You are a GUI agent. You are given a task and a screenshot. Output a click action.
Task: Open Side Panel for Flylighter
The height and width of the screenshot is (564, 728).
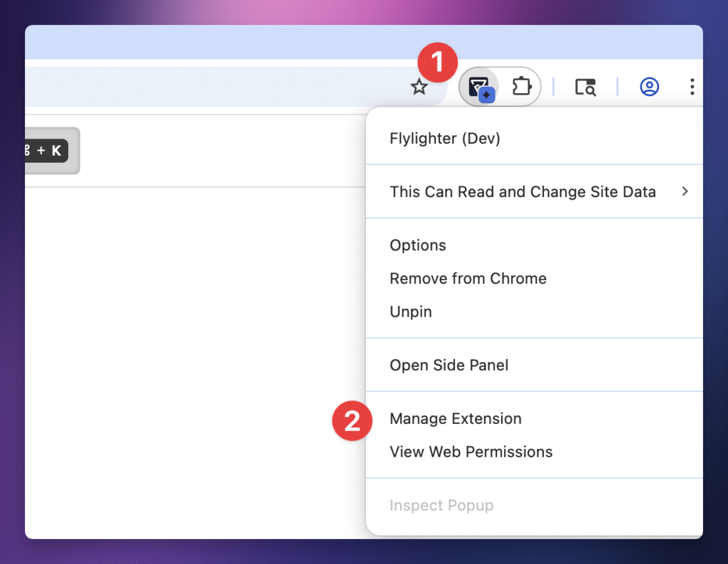pos(449,365)
